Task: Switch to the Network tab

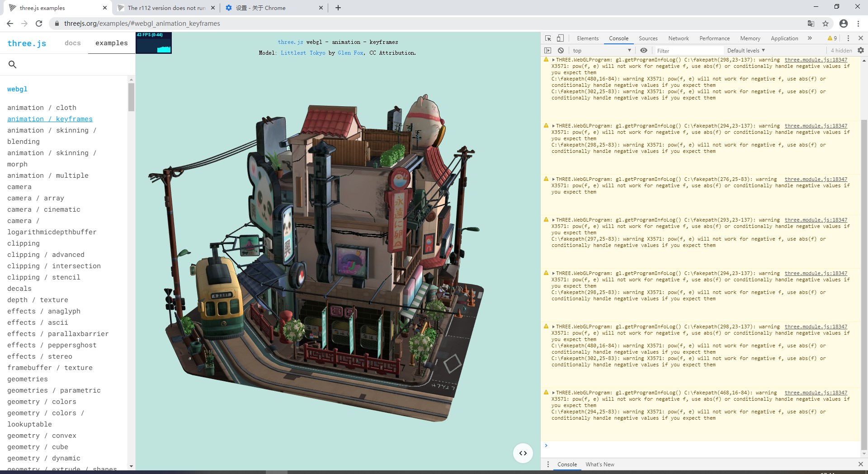Action: coord(678,38)
